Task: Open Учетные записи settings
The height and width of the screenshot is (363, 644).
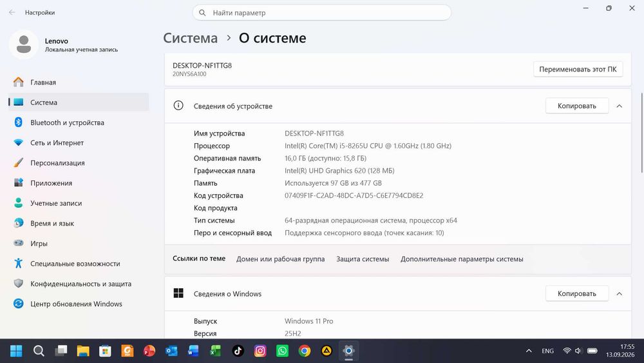Action: [x=78, y=203]
